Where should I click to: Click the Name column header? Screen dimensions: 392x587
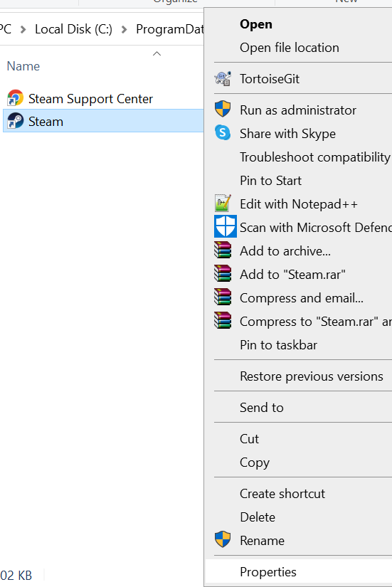[23, 66]
